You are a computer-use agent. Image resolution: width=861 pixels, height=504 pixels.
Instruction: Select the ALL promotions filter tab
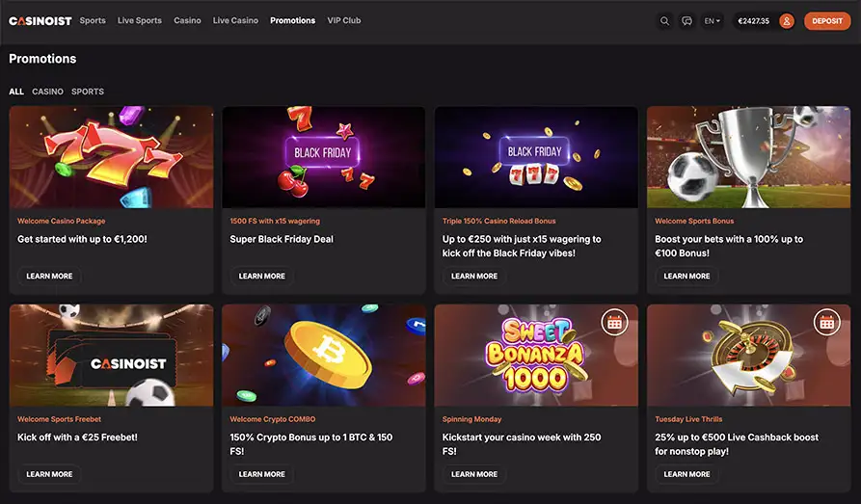16,92
